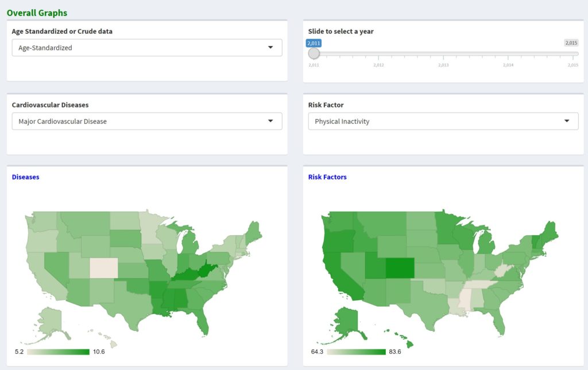Click the year slider handle

click(314, 53)
